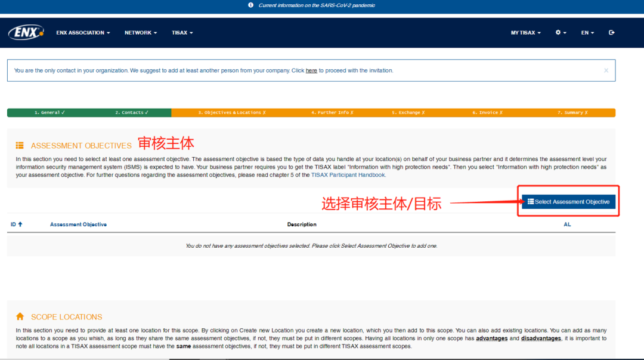Go to step 4. Further Info
Viewport: 644px width, 360px height.
332,112
